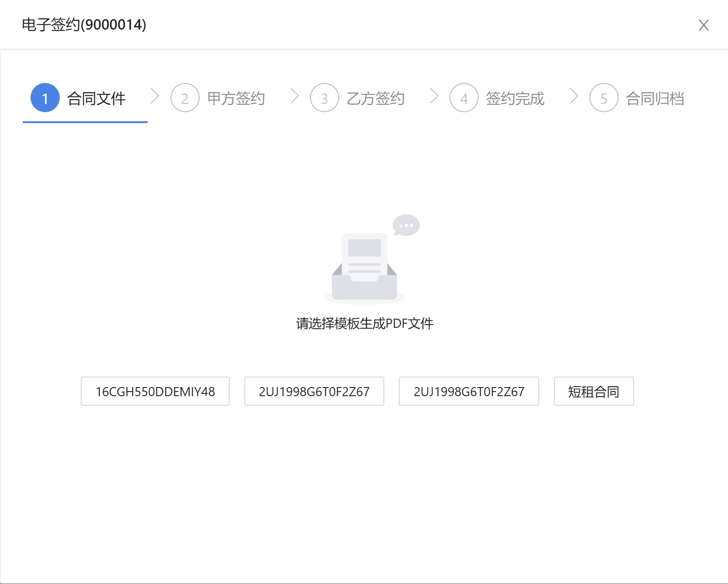Image resolution: width=728 pixels, height=584 pixels.
Task: Click the step 3 numbered circle
Action: pos(324,98)
